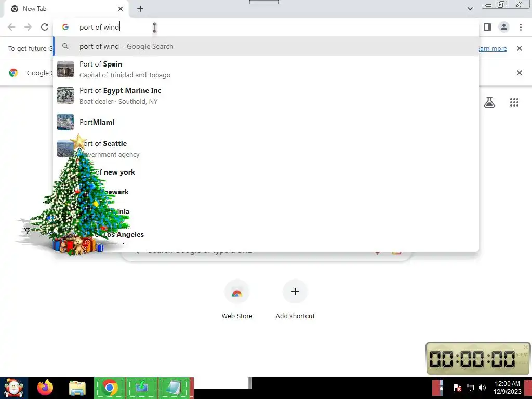Image resolution: width=532 pixels, height=399 pixels.
Task: Click the Port of Egypt Marine thumbnail
Action: coord(65,96)
